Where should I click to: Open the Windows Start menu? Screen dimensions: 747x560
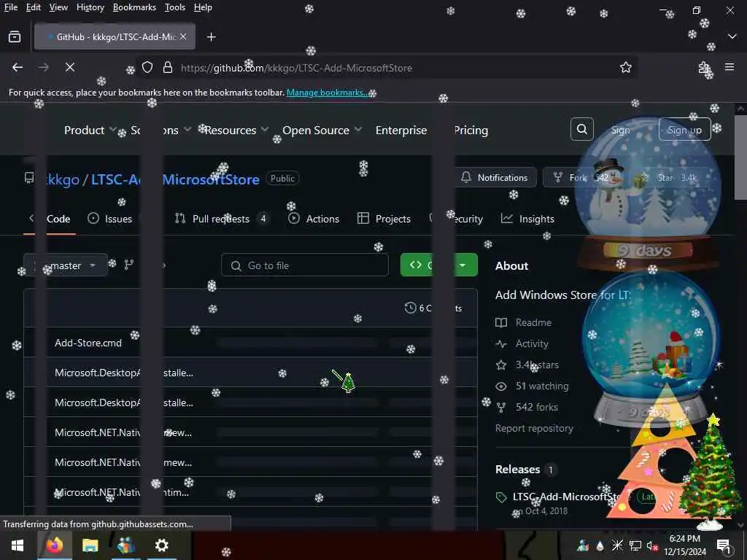tap(18, 545)
